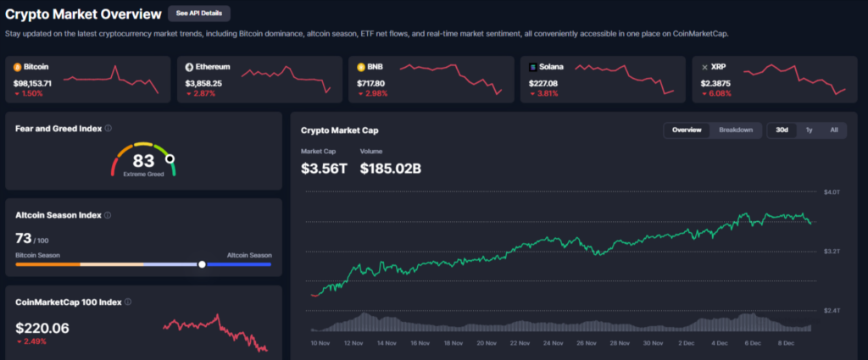Select the 1y time range
This screenshot has height=360, width=868.
click(x=809, y=130)
